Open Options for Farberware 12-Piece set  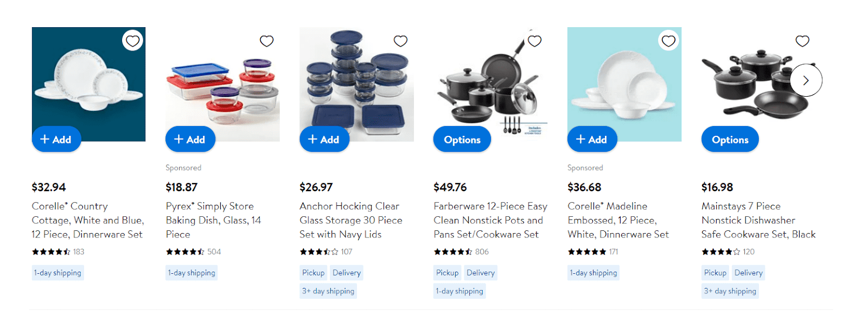(x=462, y=140)
